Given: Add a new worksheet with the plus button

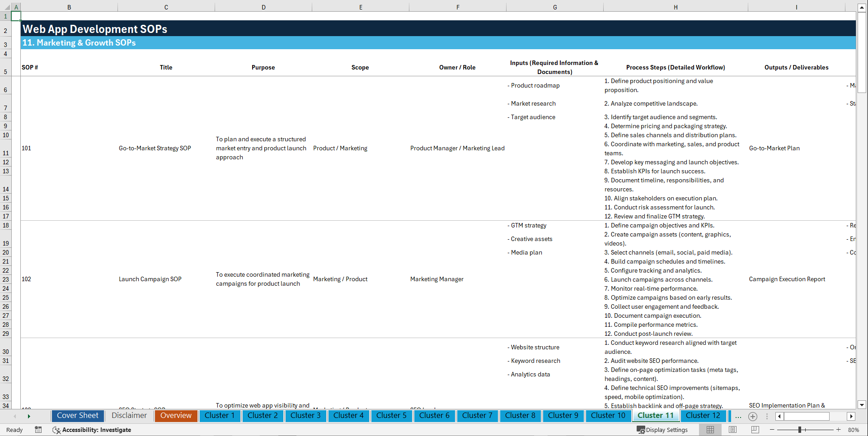Looking at the screenshot, I should (753, 416).
